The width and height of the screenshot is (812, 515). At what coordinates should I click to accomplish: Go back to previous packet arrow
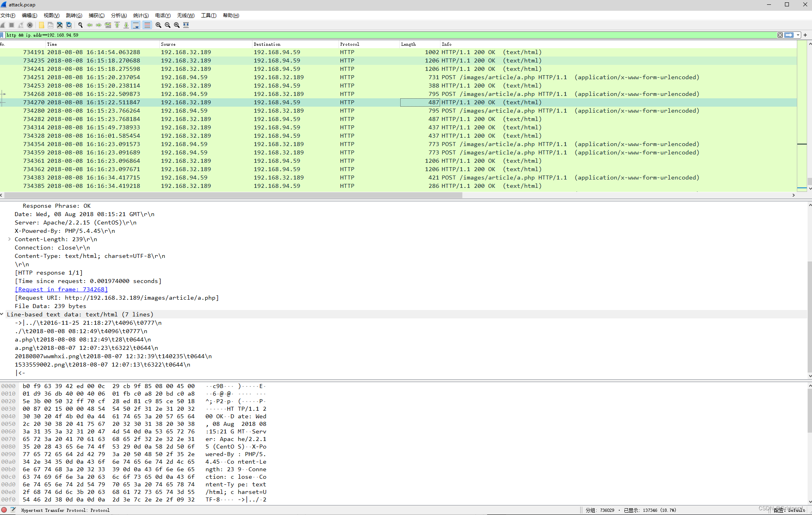[x=90, y=25]
